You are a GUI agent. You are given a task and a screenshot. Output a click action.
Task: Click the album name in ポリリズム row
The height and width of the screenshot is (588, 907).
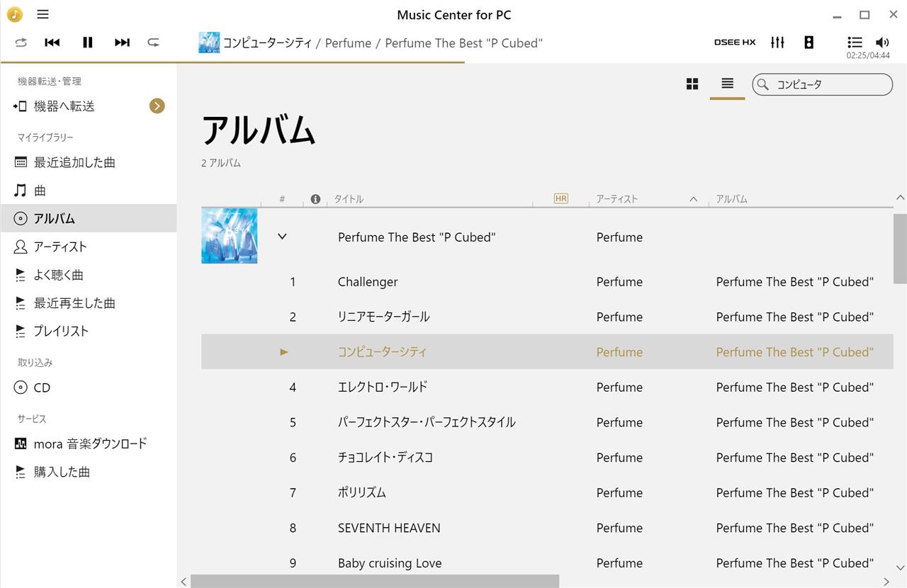(794, 492)
